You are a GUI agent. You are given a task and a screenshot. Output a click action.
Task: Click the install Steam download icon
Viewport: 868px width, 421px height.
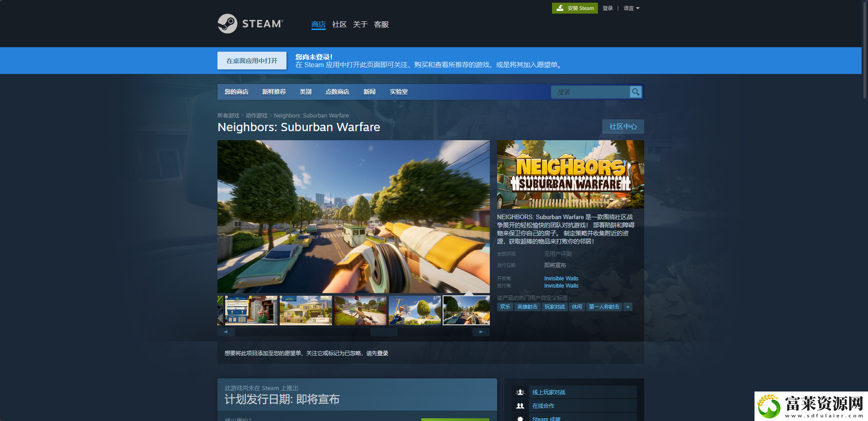coord(560,8)
